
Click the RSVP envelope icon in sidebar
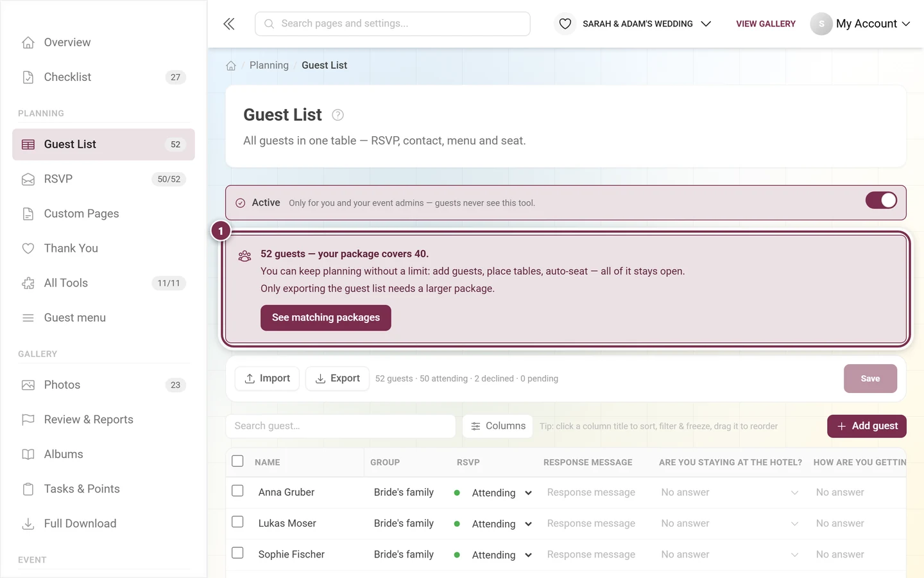click(28, 179)
